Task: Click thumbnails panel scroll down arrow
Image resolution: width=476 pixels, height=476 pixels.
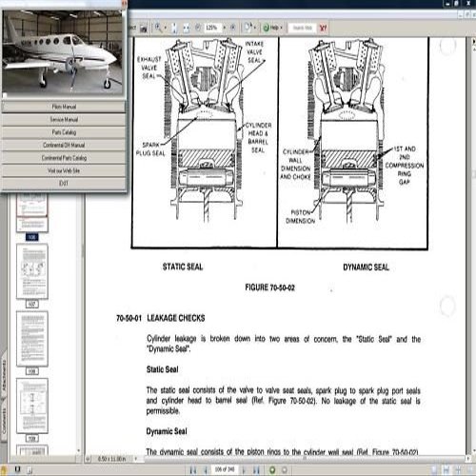Action: pyautogui.click(x=78, y=450)
